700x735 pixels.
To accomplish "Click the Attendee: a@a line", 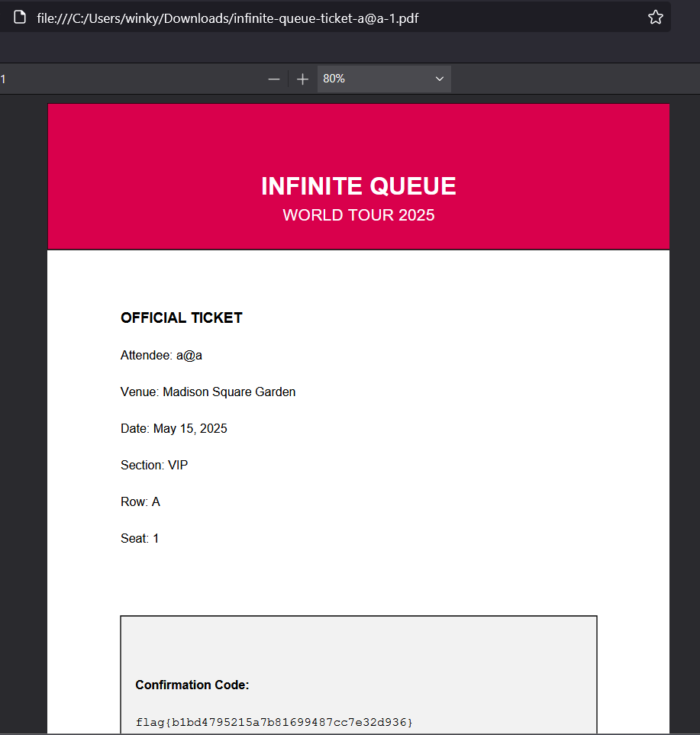I will (161, 356).
